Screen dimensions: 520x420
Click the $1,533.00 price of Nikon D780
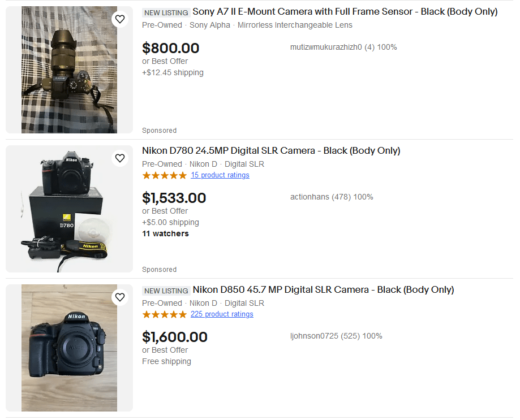174,198
